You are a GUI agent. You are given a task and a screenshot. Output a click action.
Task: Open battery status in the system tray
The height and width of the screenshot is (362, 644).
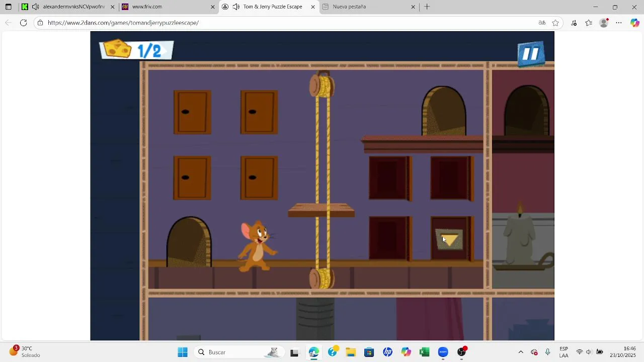pos(600,352)
